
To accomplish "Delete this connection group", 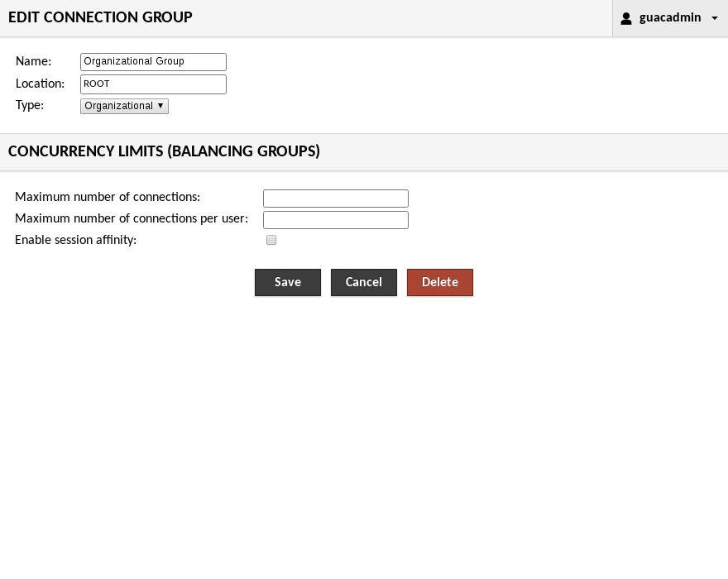I will (x=439, y=282).
